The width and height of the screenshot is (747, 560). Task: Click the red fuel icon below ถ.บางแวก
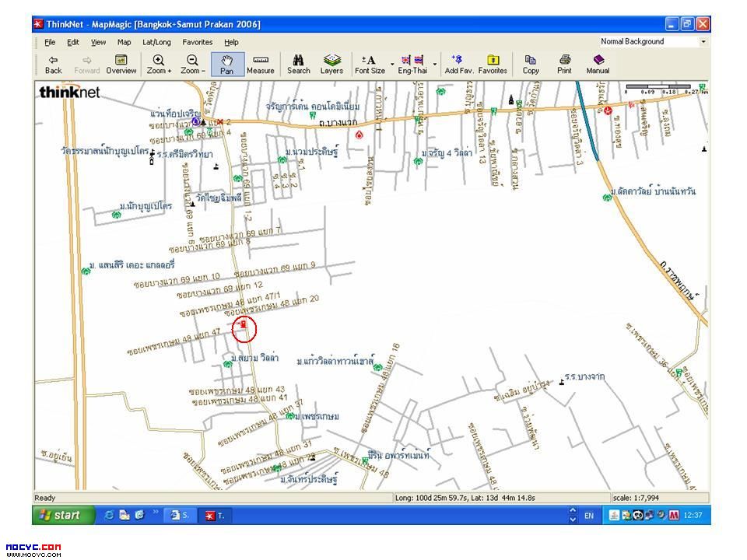359,135
